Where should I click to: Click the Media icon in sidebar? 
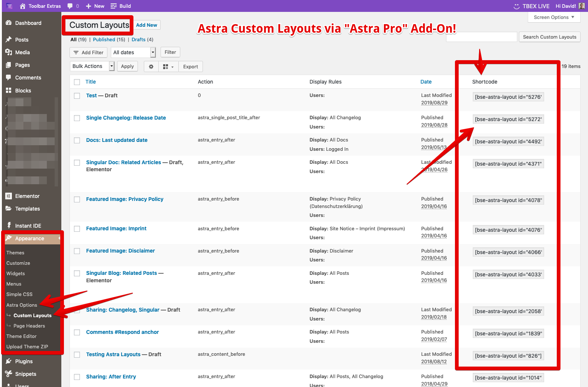pos(9,52)
